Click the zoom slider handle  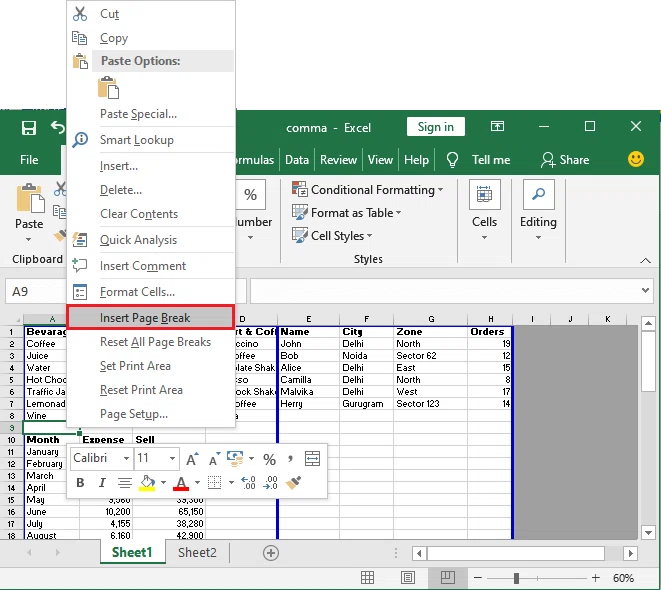pos(516,578)
